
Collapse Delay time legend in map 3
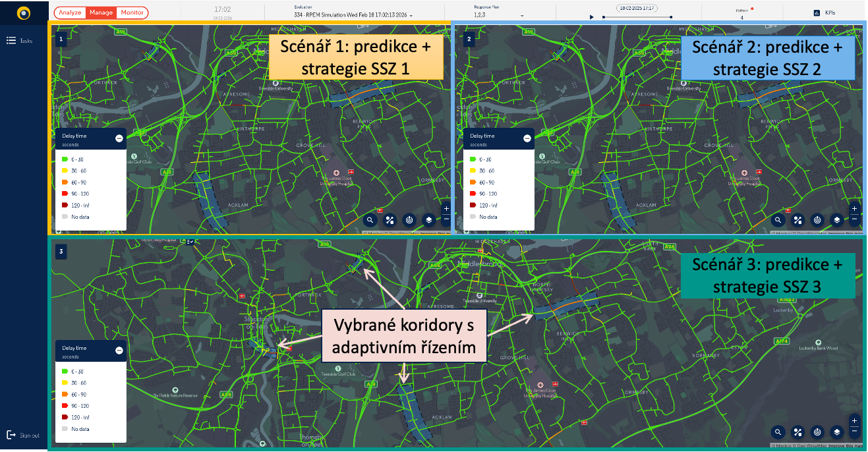[x=119, y=351]
